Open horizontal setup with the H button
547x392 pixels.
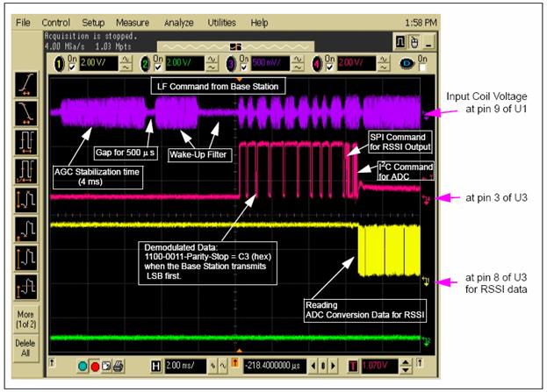point(156,367)
